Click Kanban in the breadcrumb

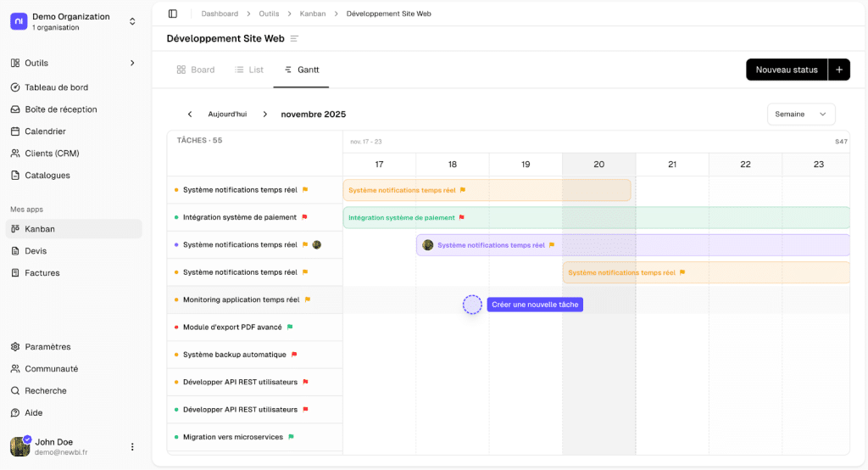pos(313,14)
